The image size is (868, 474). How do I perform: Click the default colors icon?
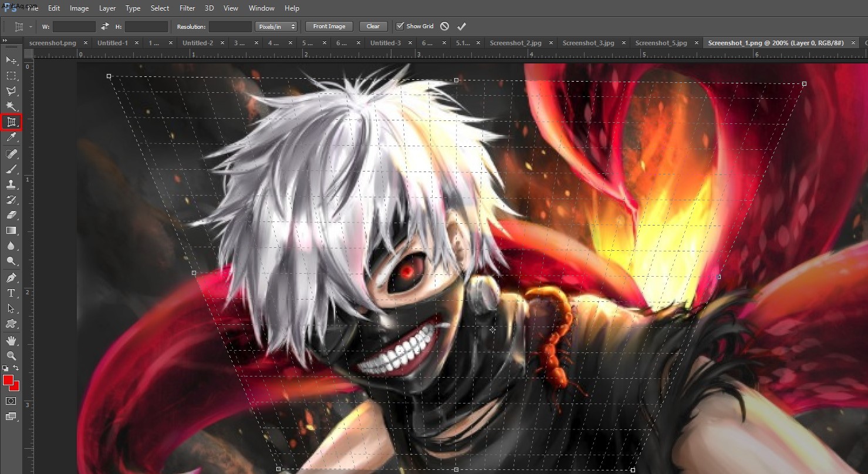(x=5, y=368)
